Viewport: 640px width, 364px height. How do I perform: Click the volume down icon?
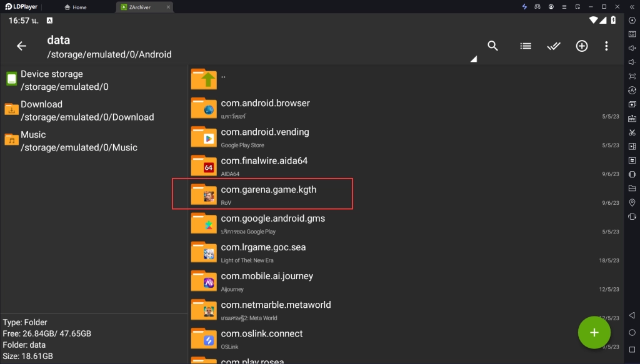click(x=632, y=62)
